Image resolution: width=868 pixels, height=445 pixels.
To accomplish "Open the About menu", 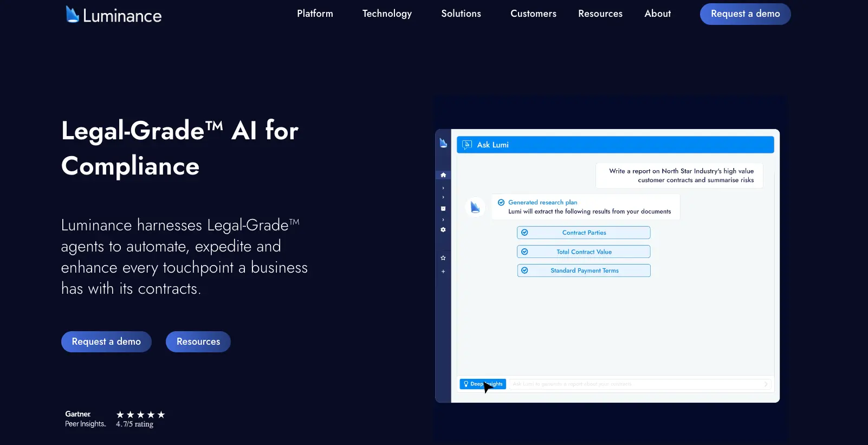I will (657, 14).
